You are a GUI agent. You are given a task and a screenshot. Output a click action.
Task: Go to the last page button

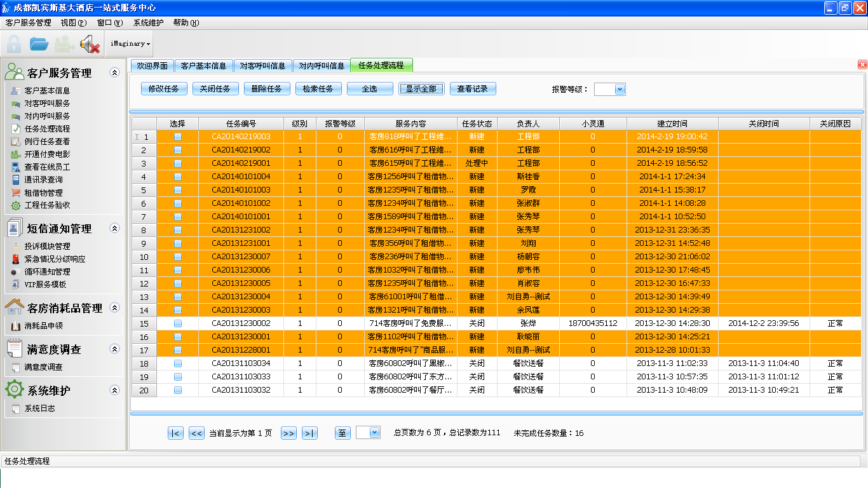pos(309,433)
